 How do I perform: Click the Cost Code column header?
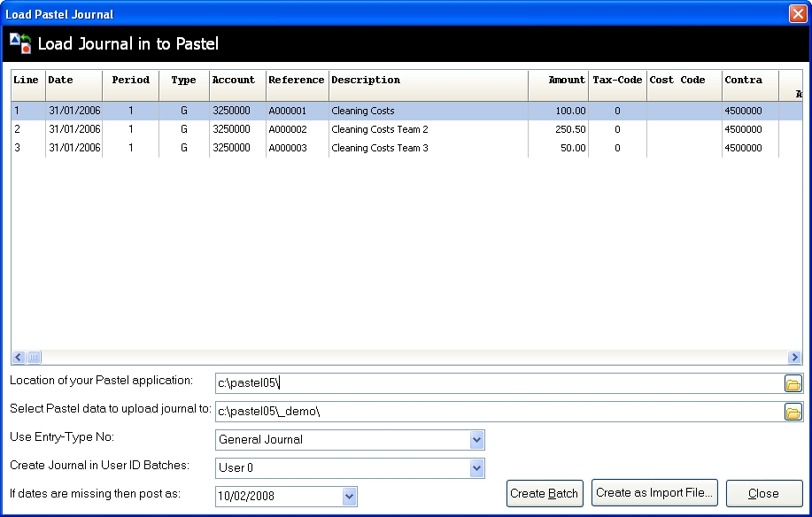tap(684, 85)
